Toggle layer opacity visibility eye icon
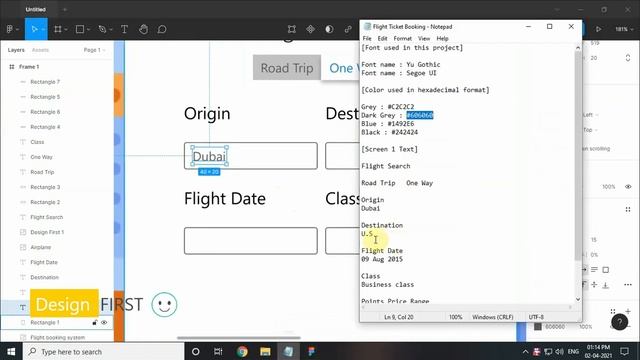This screenshot has width=640, height=360. [628, 187]
